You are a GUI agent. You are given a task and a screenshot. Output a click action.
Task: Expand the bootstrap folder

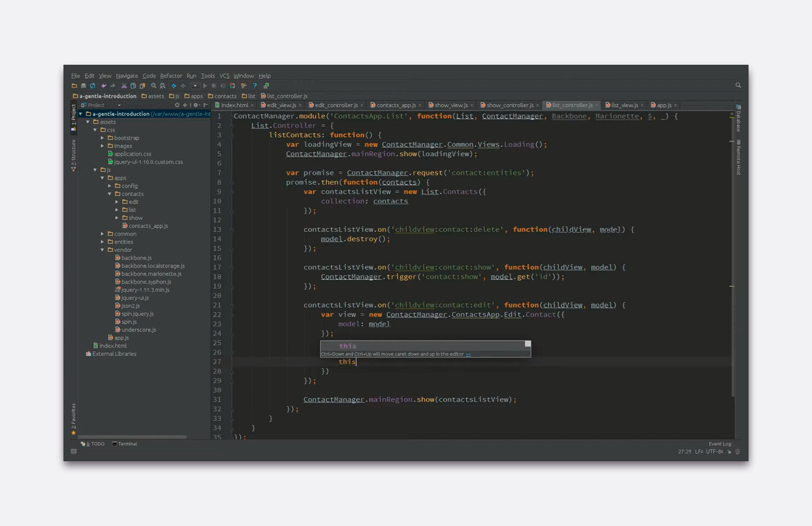tap(102, 138)
